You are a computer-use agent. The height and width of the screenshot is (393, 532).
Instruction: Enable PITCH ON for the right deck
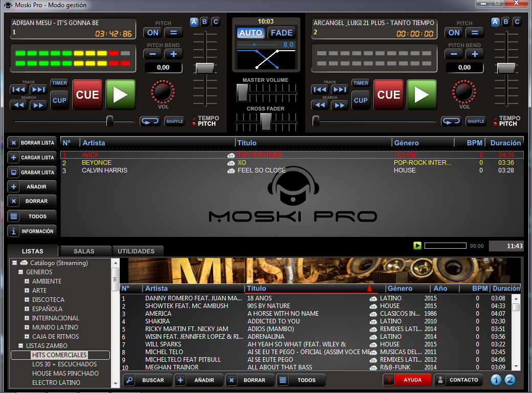pyautogui.click(x=453, y=32)
